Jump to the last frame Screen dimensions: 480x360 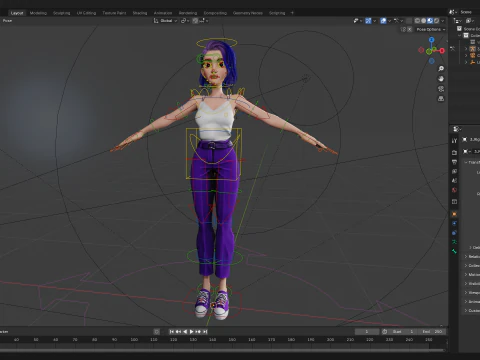click(x=205, y=332)
